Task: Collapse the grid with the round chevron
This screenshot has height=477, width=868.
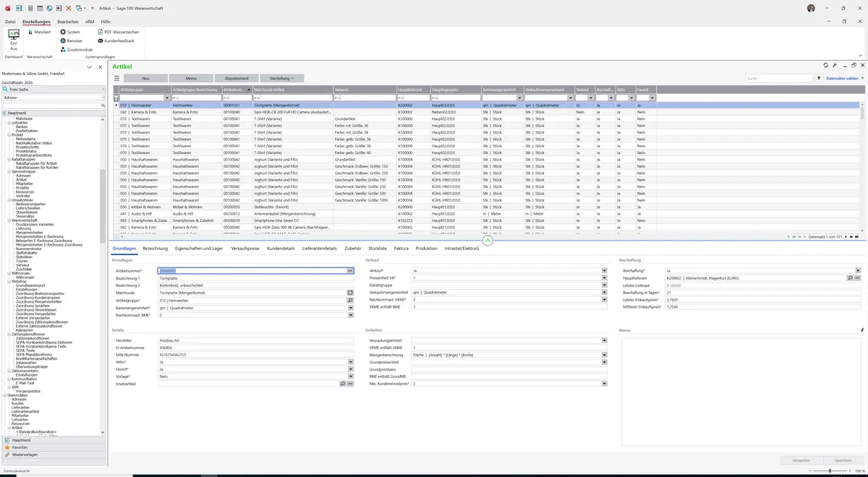Action: (488, 241)
